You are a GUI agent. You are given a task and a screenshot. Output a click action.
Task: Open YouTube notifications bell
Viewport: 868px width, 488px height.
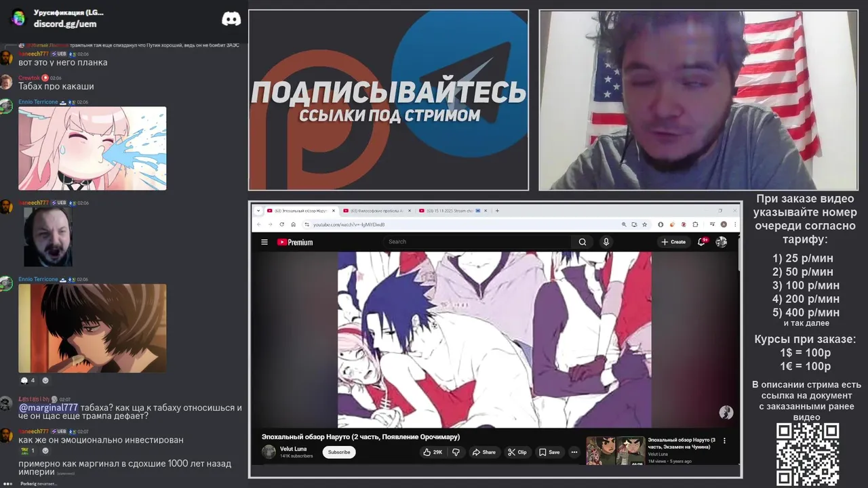pyautogui.click(x=703, y=242)
